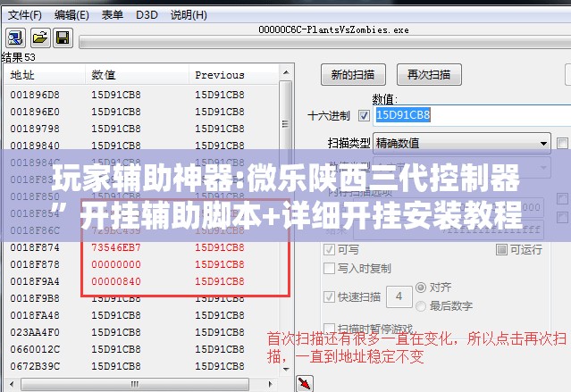
Task: Select the 对齐 radio button
Action: 421,288
